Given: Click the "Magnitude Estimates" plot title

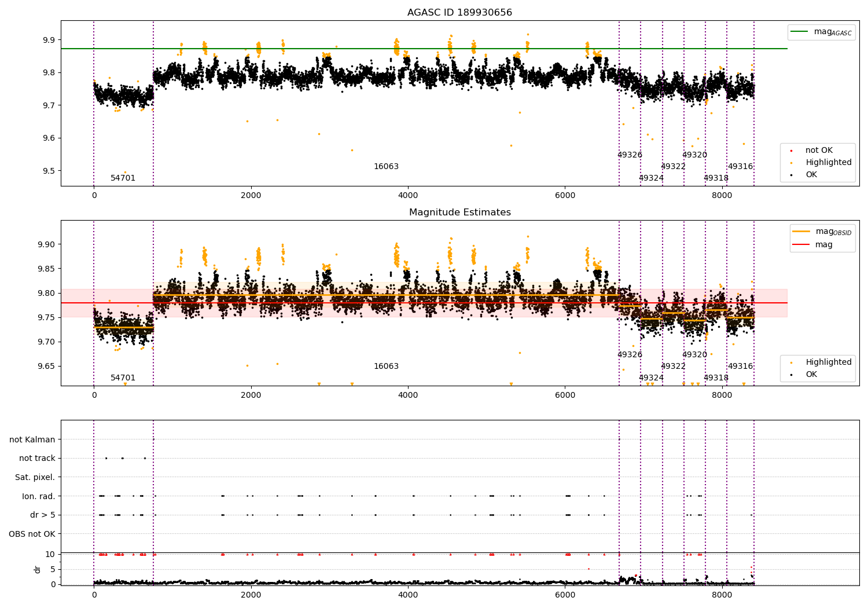Looking at the screenshot, I should pyautogui.click(x=459, y=212).
